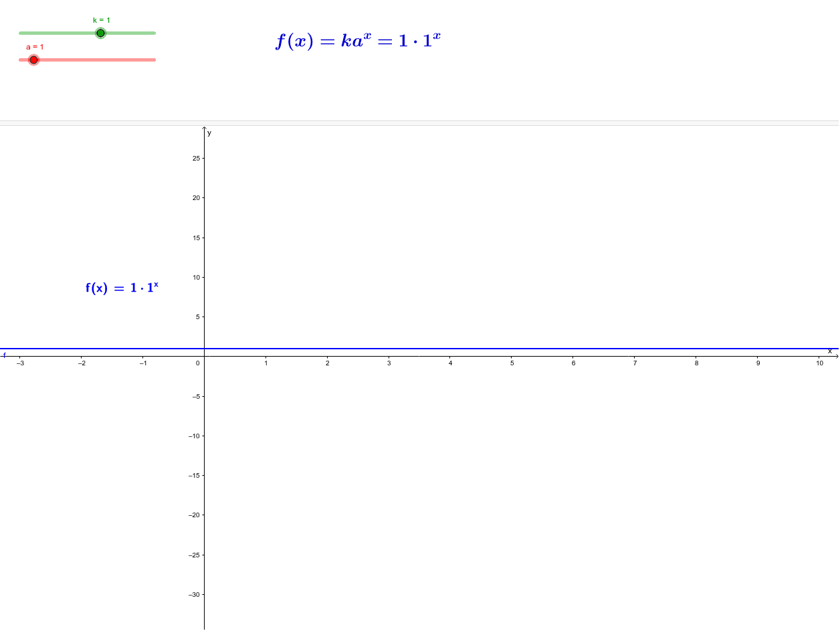The height and width of the screenshot is (631, 840).
Task: Click y-axis tick value −25
Action: 194,555
